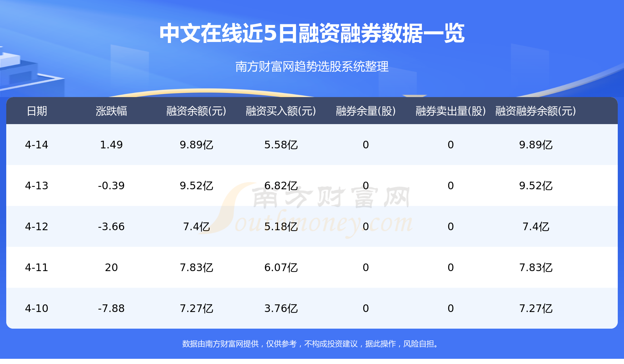
Task: Select the 融资买入额 value 5.58亿
Action: [x=281, y=145]
